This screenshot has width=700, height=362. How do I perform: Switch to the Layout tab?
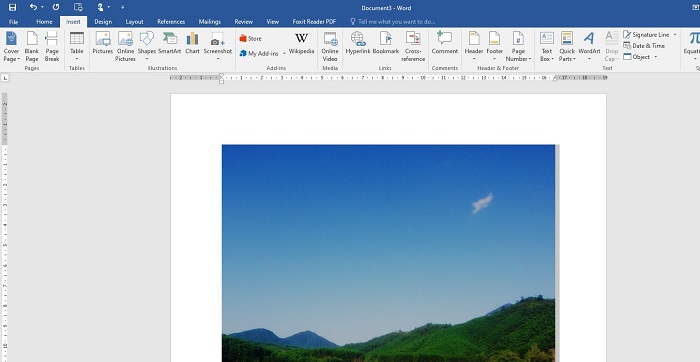click(x=134, y=21)
